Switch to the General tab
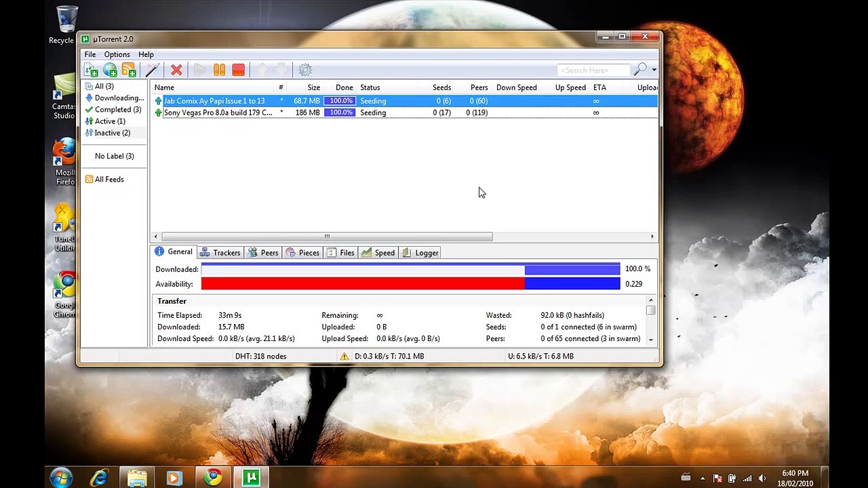This screenshot has width=868, height=488. click(174, 252)
